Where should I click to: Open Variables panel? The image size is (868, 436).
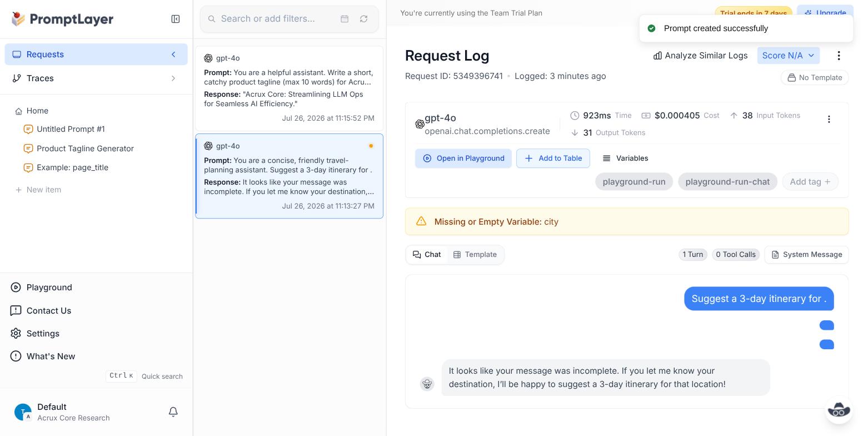pyautogui.click(x=625, y=158)
